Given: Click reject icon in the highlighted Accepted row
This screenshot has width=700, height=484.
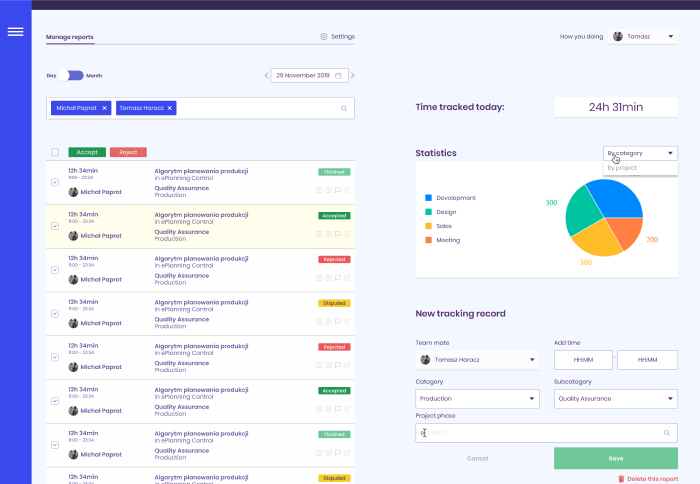Looking at the screenshot, I should 329,234.
